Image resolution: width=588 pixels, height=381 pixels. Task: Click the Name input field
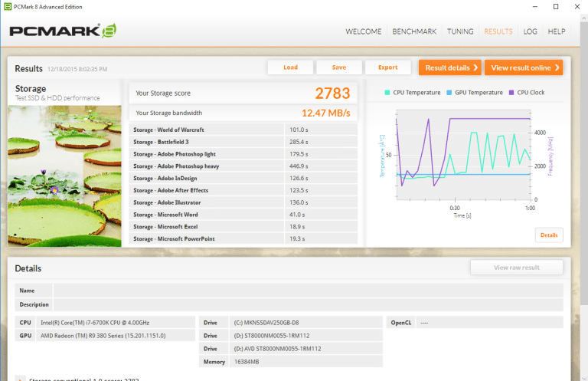pos(308,291)
